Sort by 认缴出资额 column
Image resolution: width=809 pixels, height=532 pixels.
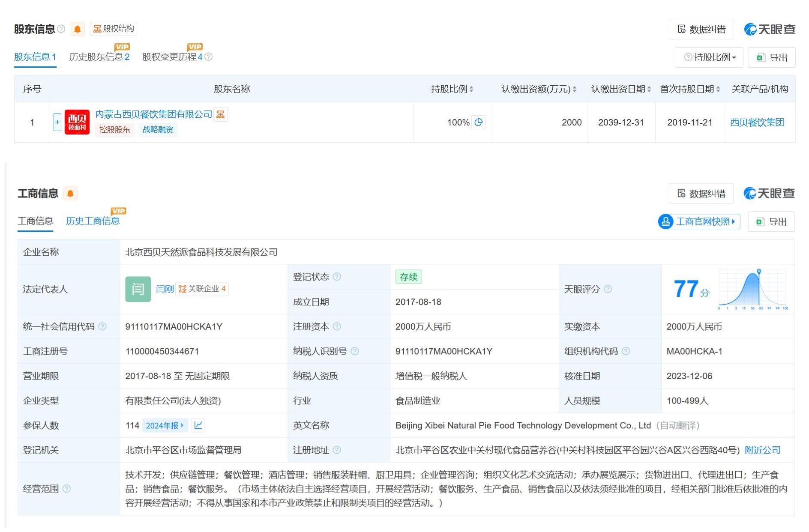pyautogui.click(x=539, y=89)
